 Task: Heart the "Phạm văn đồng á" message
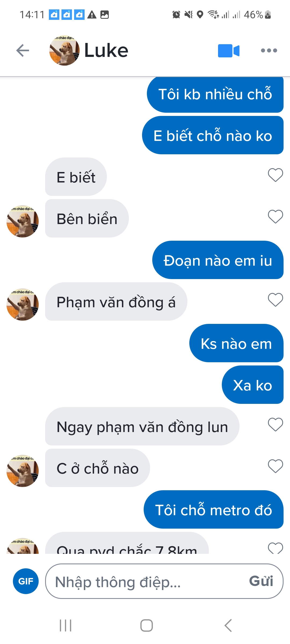coord(275,300)
